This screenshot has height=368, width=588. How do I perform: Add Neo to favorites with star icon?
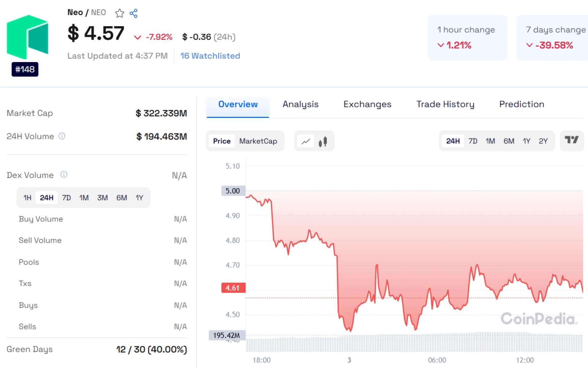point(119,13)
